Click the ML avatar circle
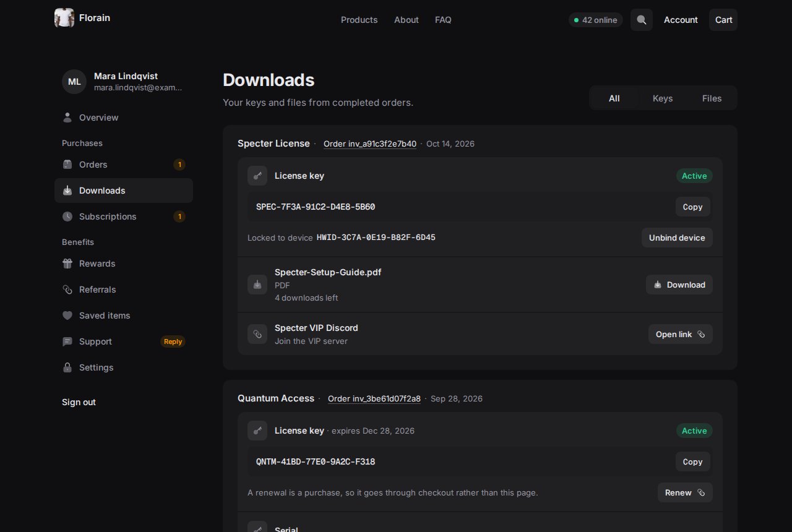The image size is (792, 532). (x=74, y=82)
